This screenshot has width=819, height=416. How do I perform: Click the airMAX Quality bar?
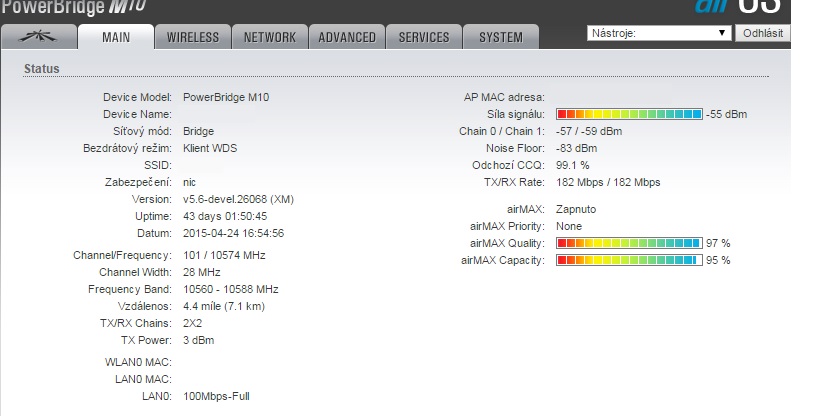coord(629,243)
